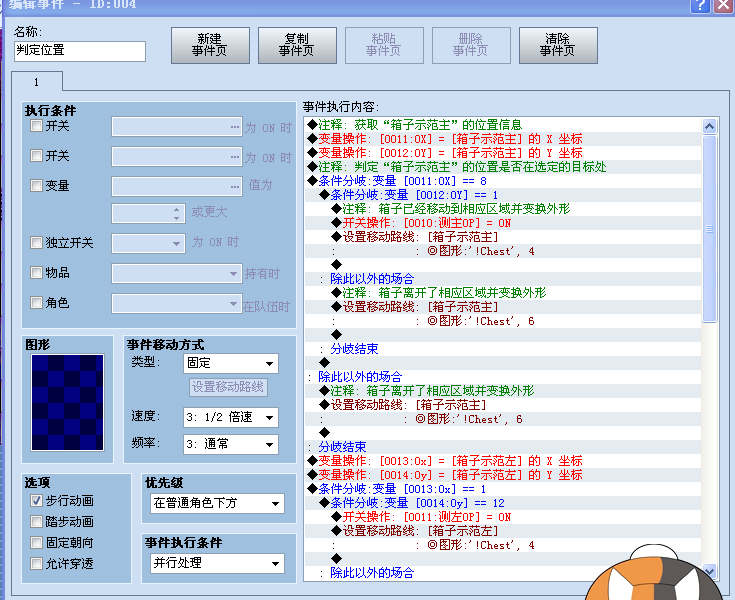Image resolution: width=735 pixels, height=600 pixels.
Task: Click the scroll up arrow of command list
Action: tap(710, 126)
